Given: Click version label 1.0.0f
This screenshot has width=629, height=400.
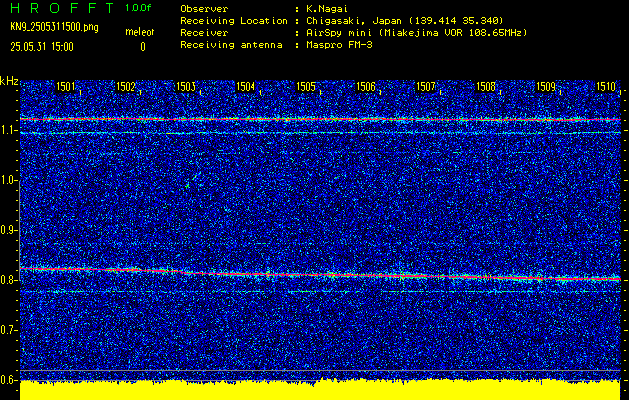Looking at the screenshot, I should (x=138, y=8).
